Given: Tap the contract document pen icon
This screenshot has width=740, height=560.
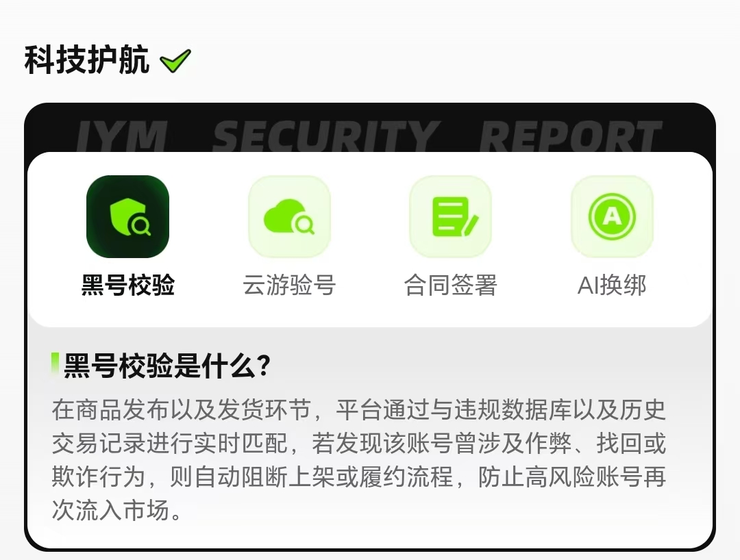Looking at the screenshot, I should [451, 217].
